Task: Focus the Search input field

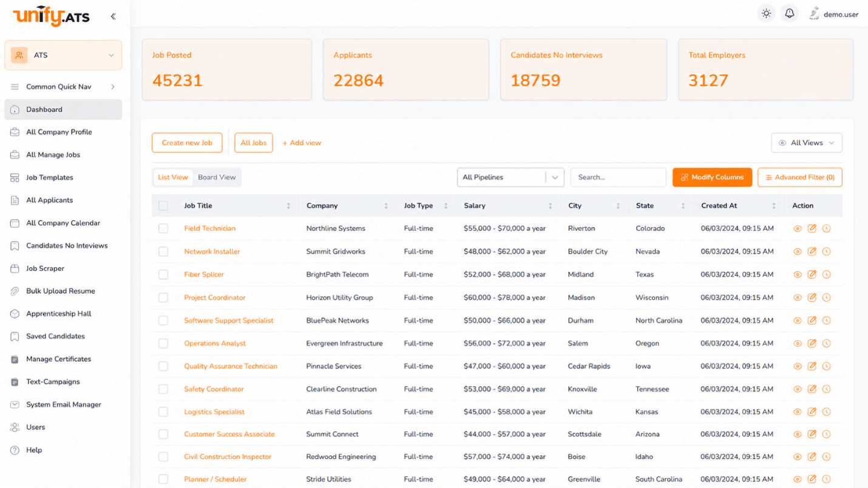Action: (618, 177)
